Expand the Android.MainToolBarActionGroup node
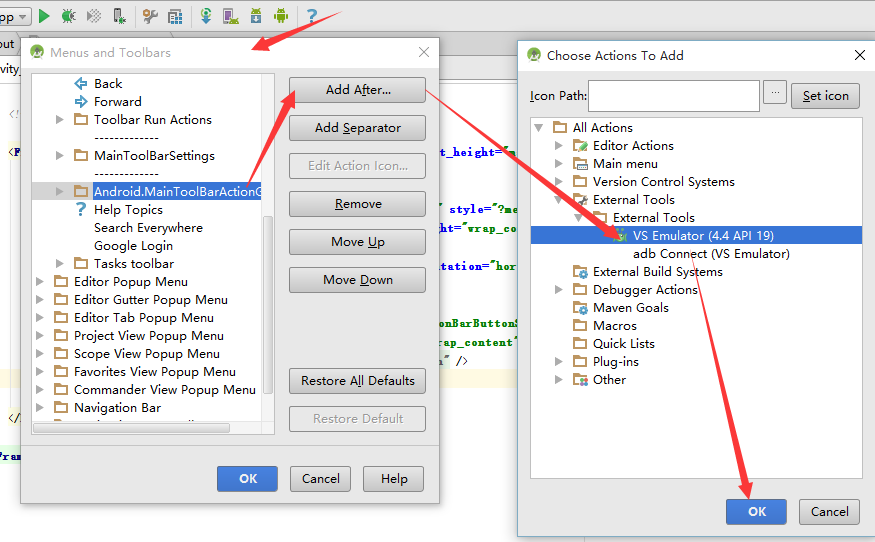Viewport: 875px width, 542px height. pyautogui.click(x=60, y=191)
